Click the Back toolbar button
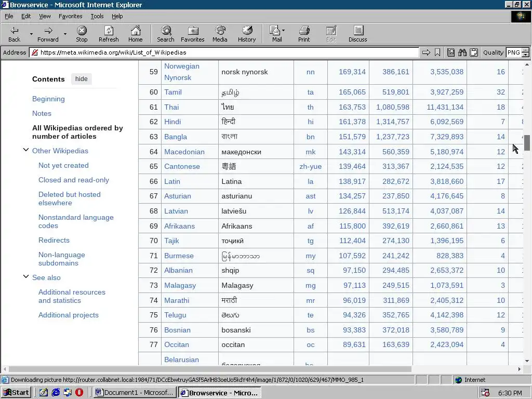The width and height of the screenshot is (532, 399). tap(14, 34)
